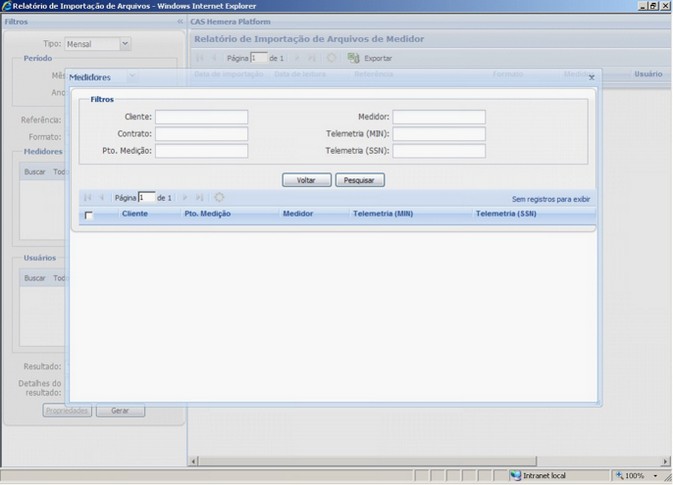The image size is (673, 485).
Task: Open the browser zoom level dropdown
Action: click(x=655, y=476)
